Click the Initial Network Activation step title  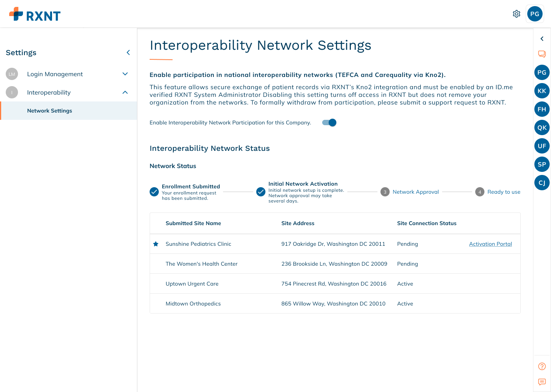pos(303,184)
